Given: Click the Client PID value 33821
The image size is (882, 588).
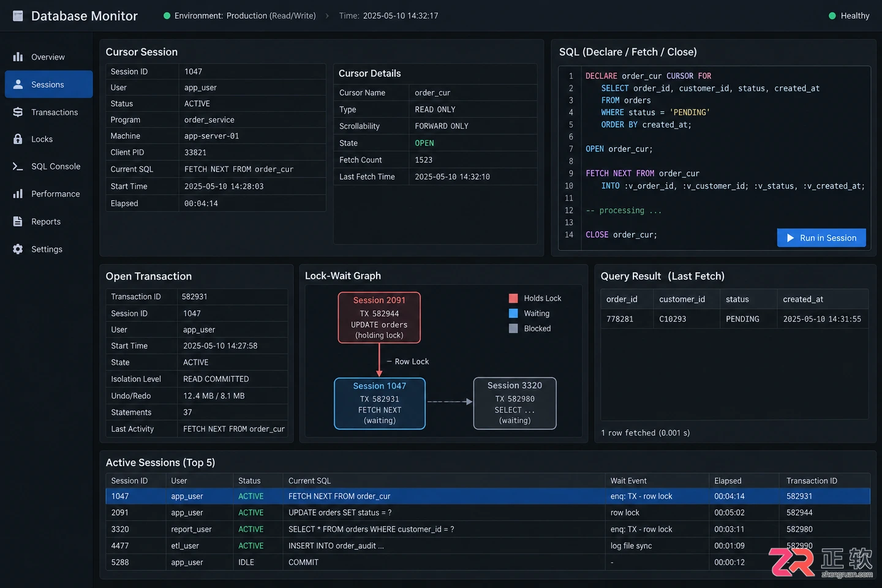Looking at the screenshot, I should click(x=195, y=153).
